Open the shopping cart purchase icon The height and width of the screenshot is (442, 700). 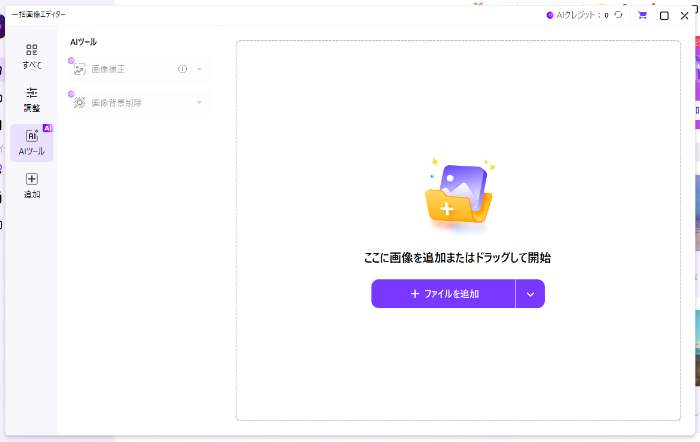pyautogui.click(x=642, y=15)
